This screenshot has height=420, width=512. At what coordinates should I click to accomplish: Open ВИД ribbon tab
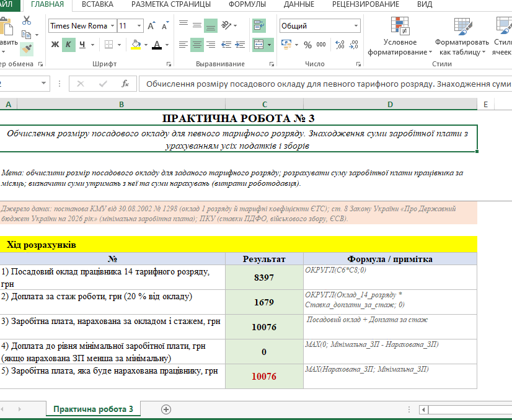pyautogui.click(x=425, y=4)
